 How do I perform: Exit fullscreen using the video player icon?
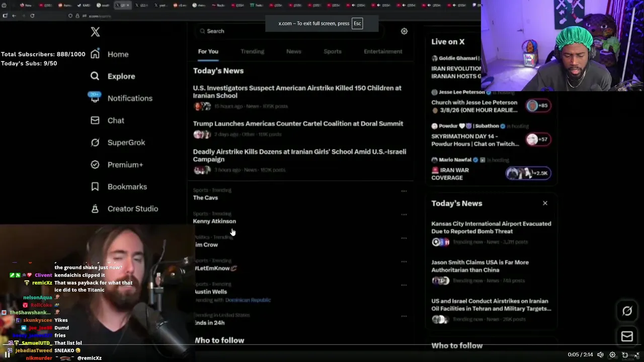(636, 354)
